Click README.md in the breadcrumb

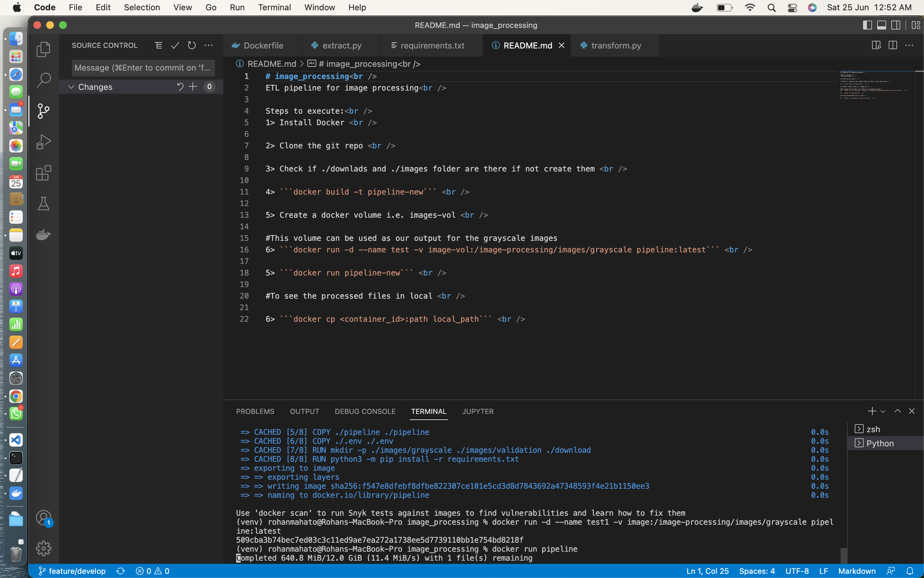coord(271,64)
